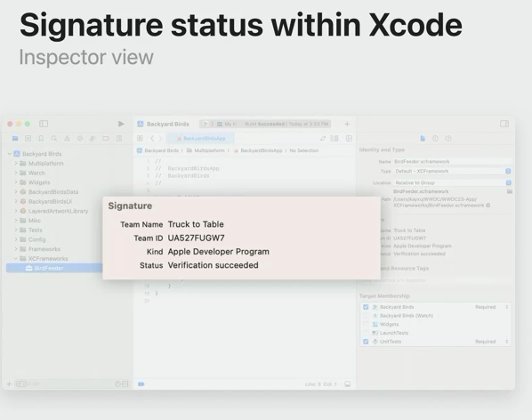Screen dimensions: 532x420
Task: Go back in editor history
Action: coord(152,139)
